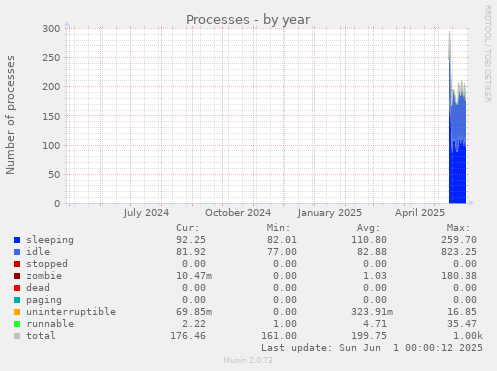This screenshot has height=371, width=497.
Task: Click runnable current value 2.22
Action: [194, 324]
